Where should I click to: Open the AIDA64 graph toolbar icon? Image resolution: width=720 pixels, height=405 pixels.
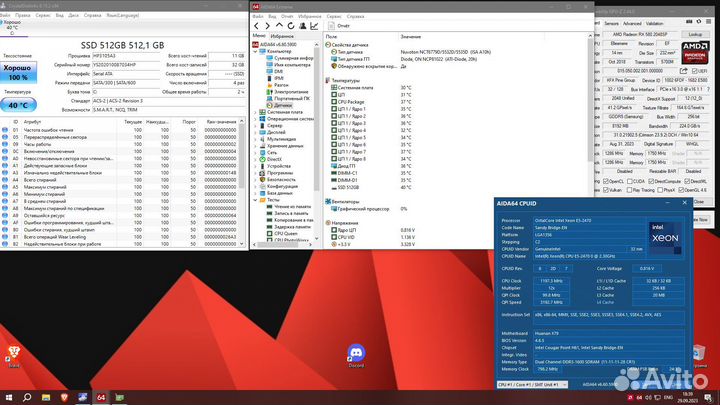[314, 26]
